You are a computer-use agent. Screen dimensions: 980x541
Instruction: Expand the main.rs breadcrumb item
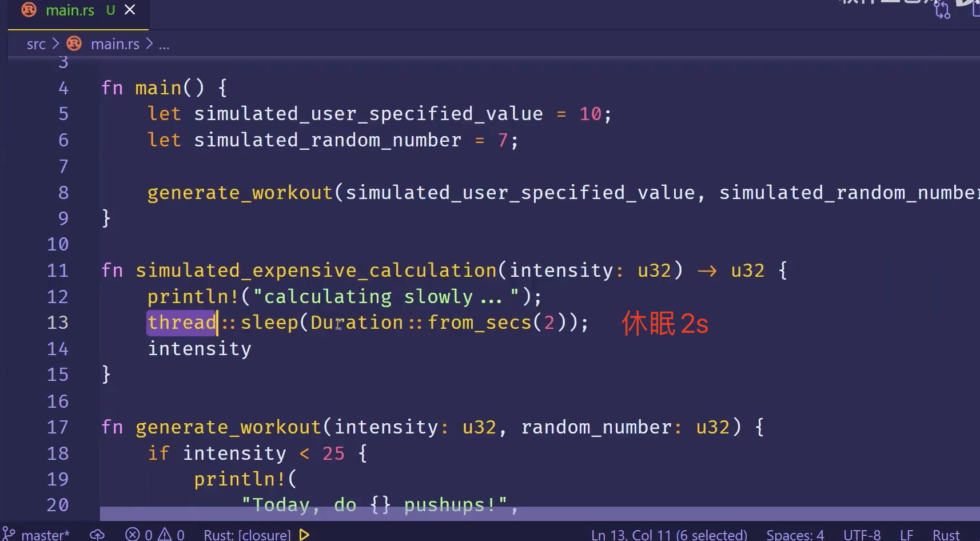pyautogui.click(x=114, y=44)
